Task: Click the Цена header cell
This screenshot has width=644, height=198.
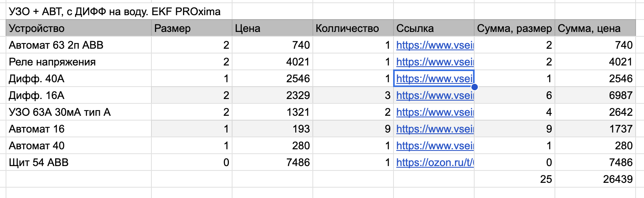Action: coord(272,28)
